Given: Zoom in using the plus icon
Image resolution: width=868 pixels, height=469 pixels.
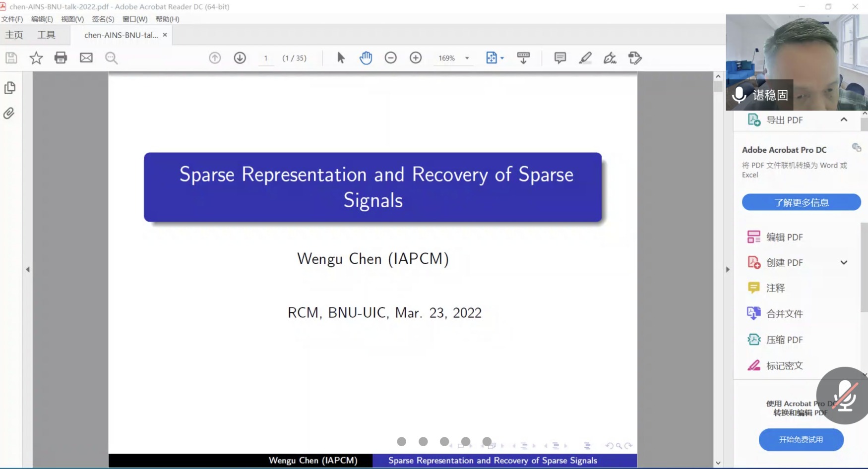Looking at the screenshot, I should [416, 58].
